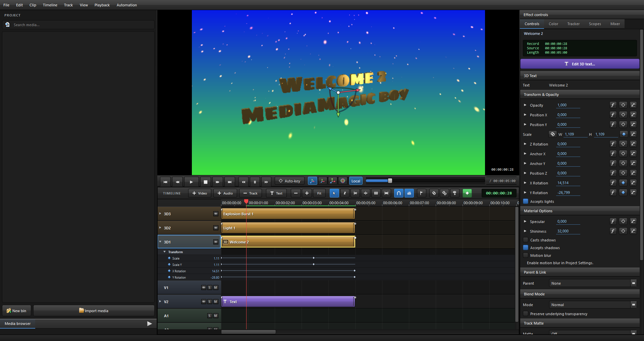Expand the 3D3 track
The height and width of the screenshot is (341, 644).
click(x=160, y=214)
